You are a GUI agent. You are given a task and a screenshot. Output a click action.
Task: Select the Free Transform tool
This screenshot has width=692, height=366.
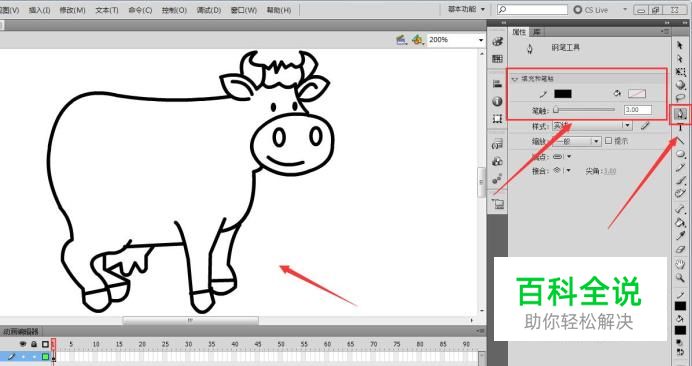point(680,72)
